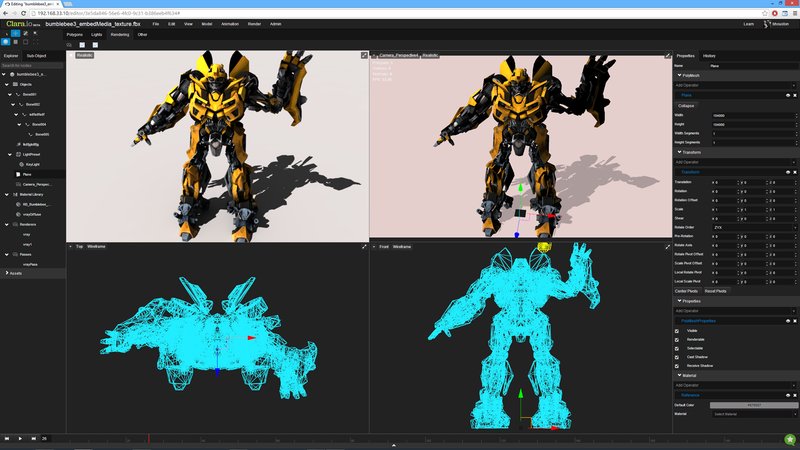Play the animation
Screen dimensions: 800x450
(20, 438)
